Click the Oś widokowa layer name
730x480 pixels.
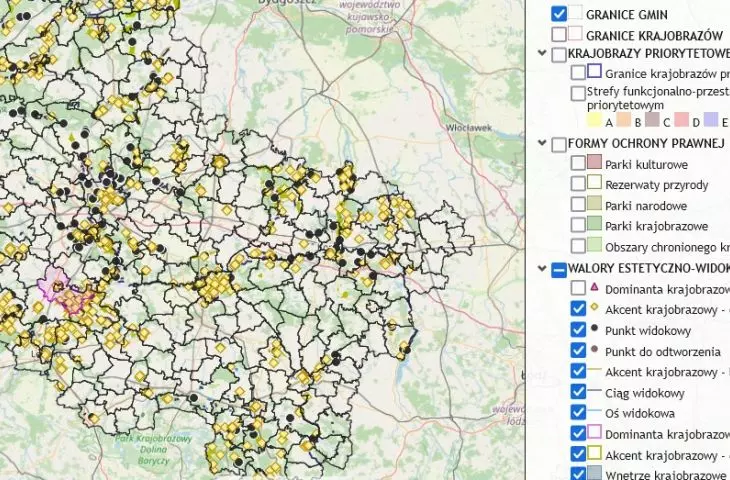640,413
